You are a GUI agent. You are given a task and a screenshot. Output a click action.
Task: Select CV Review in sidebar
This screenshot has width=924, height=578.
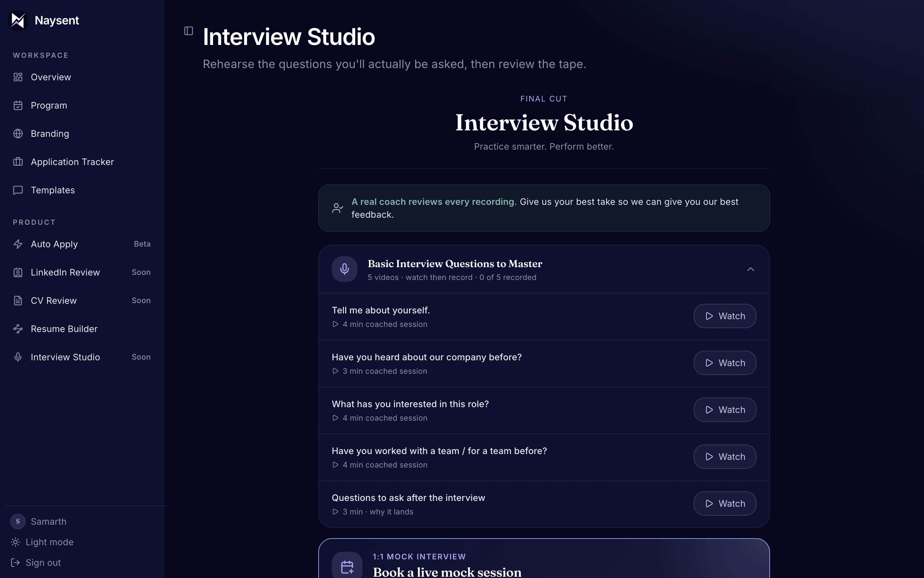pos(82,301)
